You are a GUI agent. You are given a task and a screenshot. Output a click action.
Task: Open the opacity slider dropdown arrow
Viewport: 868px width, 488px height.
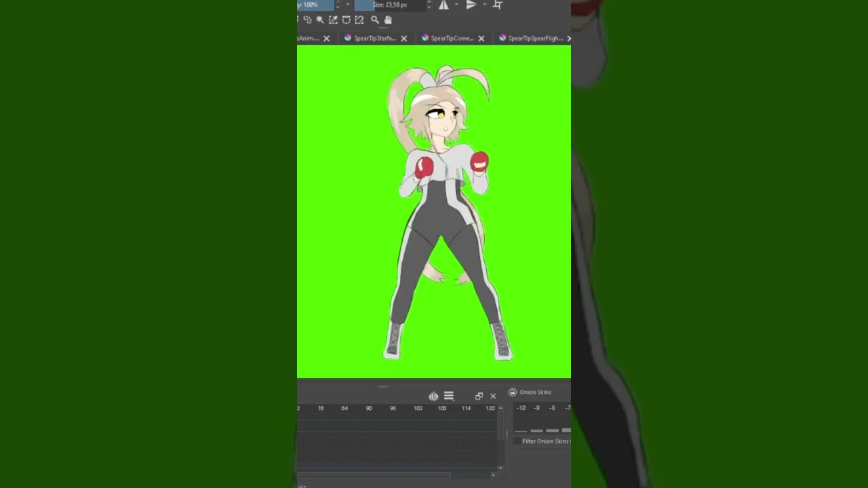(x=348, y=5)
